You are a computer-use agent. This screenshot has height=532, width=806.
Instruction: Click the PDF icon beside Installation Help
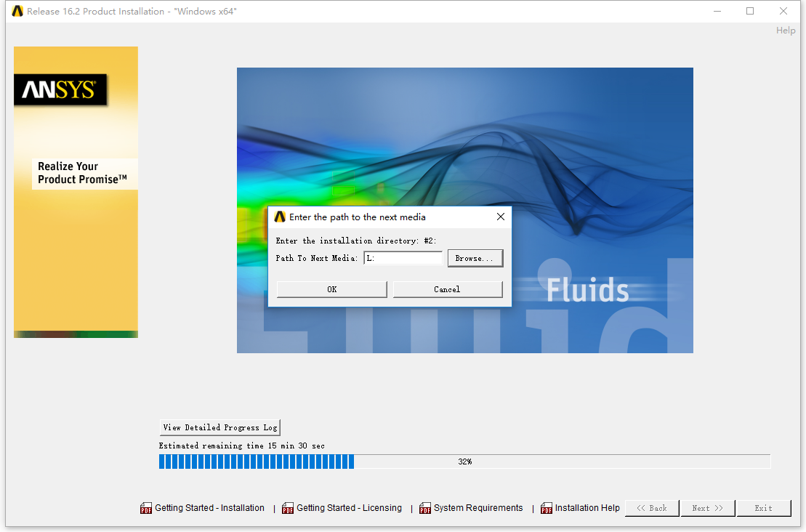547,508
